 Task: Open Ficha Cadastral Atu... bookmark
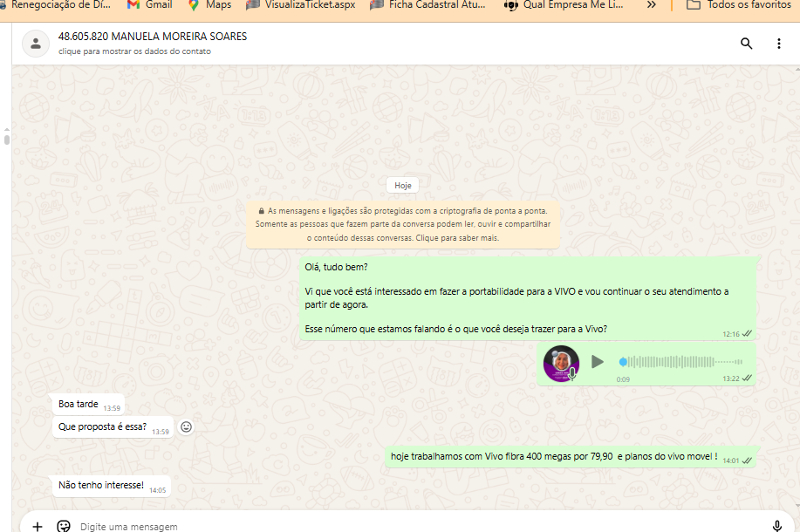(428, 4)
